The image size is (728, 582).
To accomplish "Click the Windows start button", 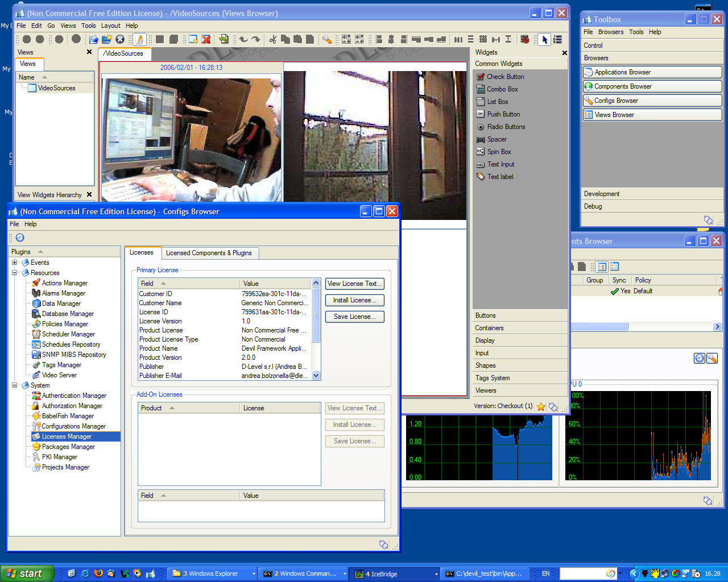I will point(27,573).
